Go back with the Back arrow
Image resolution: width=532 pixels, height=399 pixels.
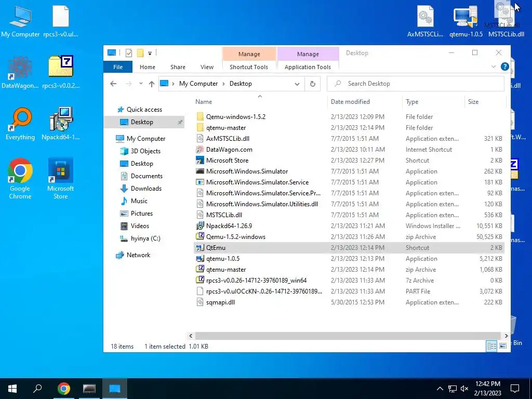click(x=113, y=84)
